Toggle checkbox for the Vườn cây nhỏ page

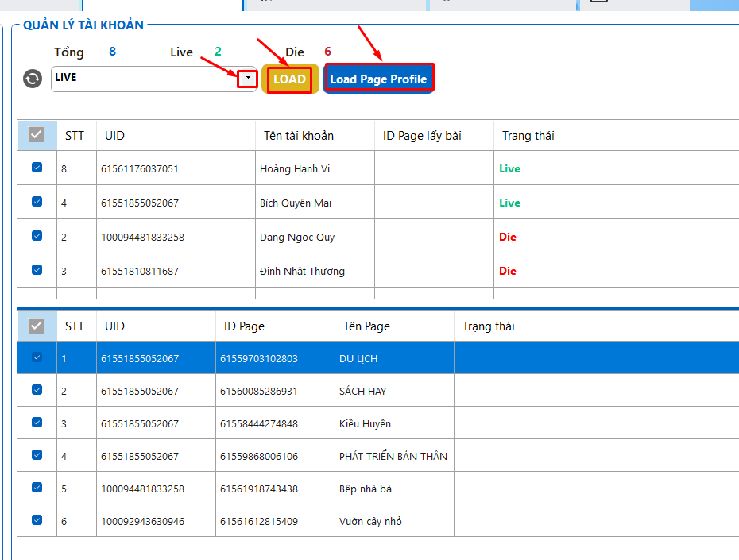[x=37, y=519]
